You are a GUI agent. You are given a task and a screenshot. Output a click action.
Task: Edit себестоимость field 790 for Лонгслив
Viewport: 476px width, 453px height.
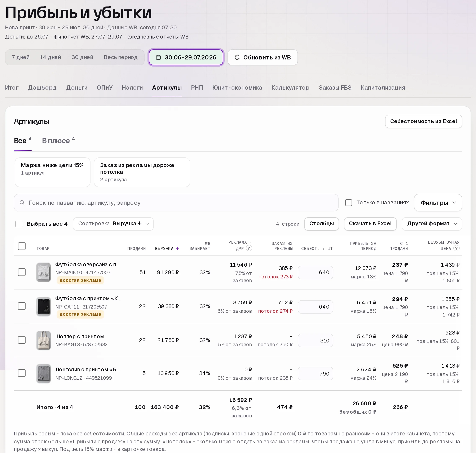[x=315, y=374]
